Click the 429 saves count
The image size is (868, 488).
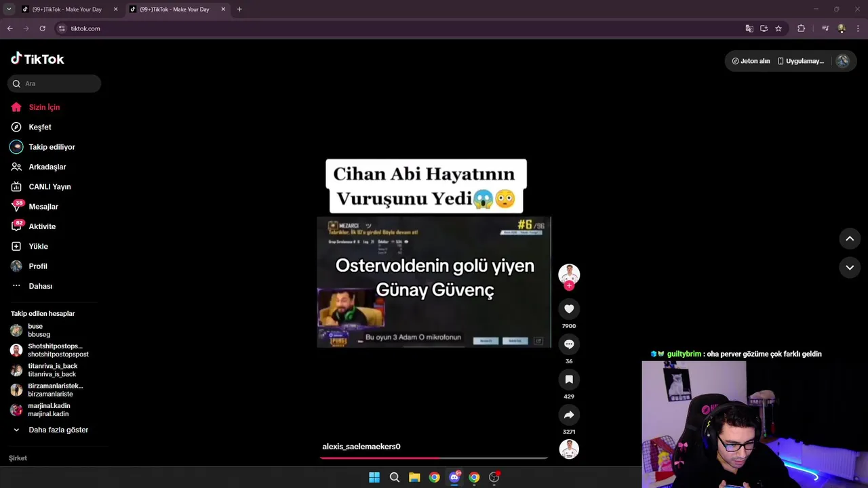[569, 396]
